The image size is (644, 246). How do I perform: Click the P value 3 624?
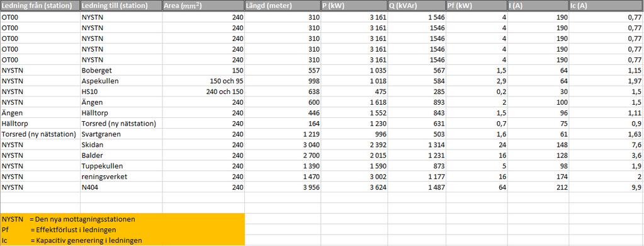coord(354,187)
